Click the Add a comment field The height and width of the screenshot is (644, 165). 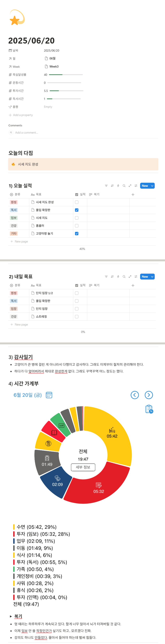[x=27, y=132]
